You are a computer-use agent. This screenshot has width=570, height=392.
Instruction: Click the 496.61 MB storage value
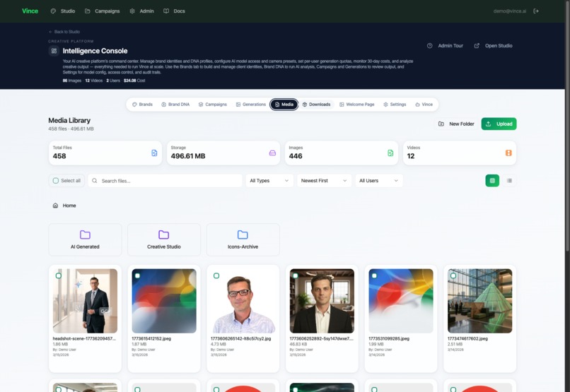tap(188, 156)
